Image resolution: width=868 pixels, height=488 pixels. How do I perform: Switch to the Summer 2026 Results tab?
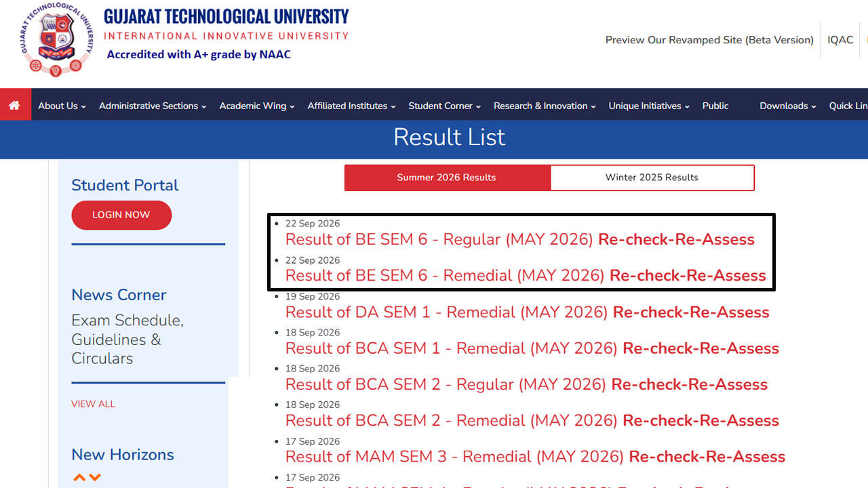coord(447,178)
